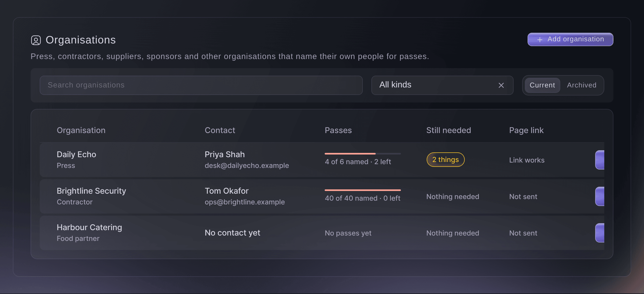Click the Search organisations field
The image size is (644, 294).
pos(201,85)
